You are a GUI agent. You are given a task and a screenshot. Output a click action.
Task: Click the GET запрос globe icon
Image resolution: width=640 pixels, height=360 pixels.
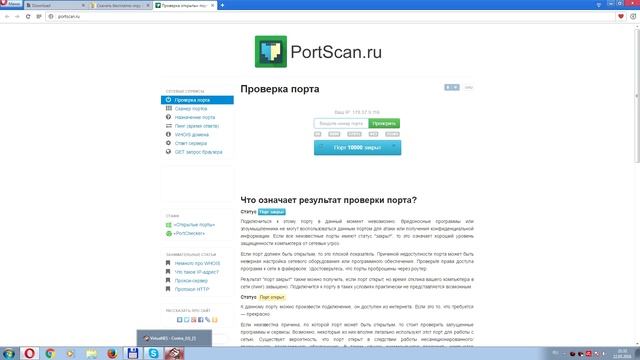pyautogui.click(x=168, y=151)
